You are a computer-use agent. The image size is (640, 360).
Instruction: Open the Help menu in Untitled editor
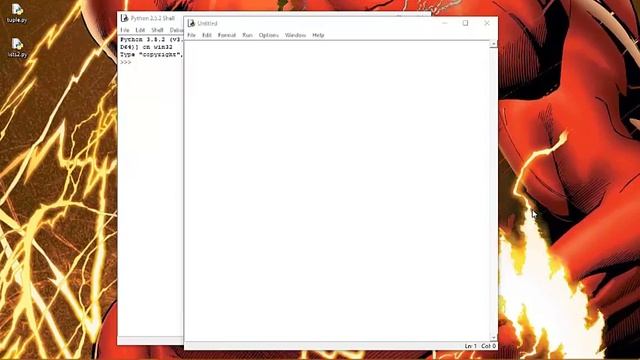pyautogui.click(x=318, y=35)
